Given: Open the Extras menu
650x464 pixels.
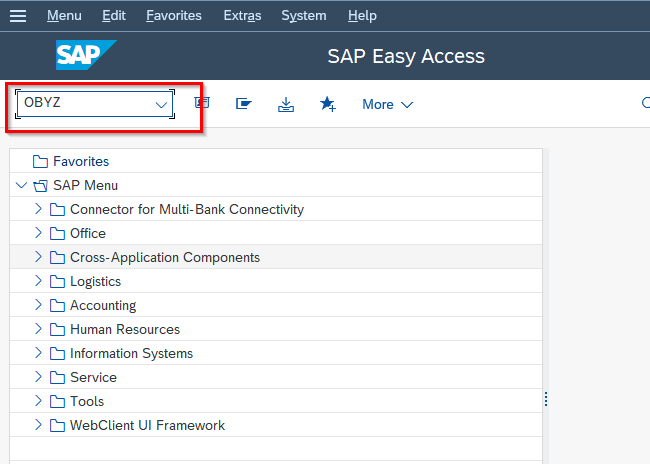Looking at the screenshot, I should (242, 16).
